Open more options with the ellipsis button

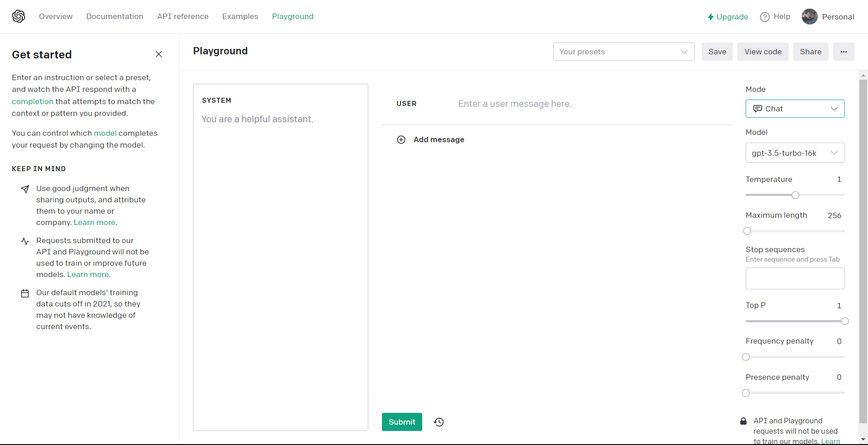pos(844,52)
